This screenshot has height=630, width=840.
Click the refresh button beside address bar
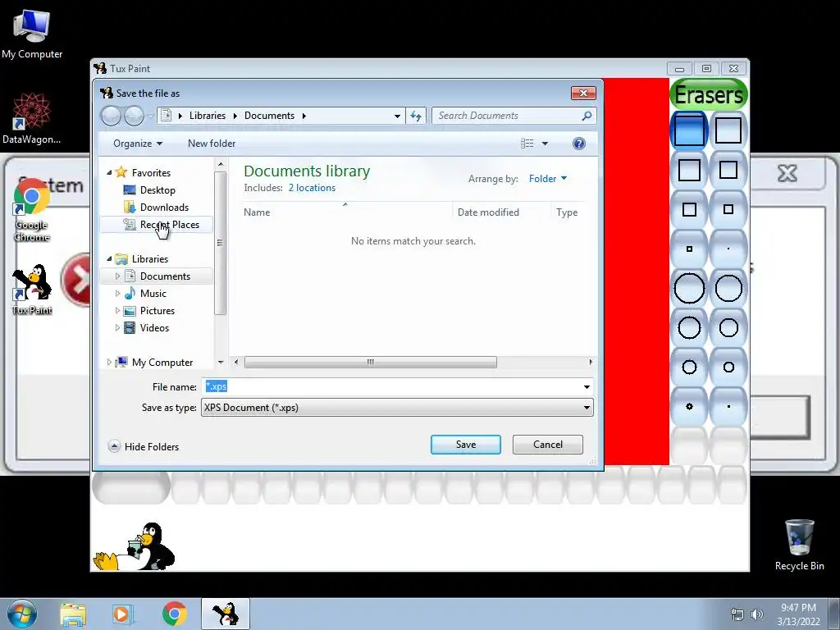click(416, 116)
